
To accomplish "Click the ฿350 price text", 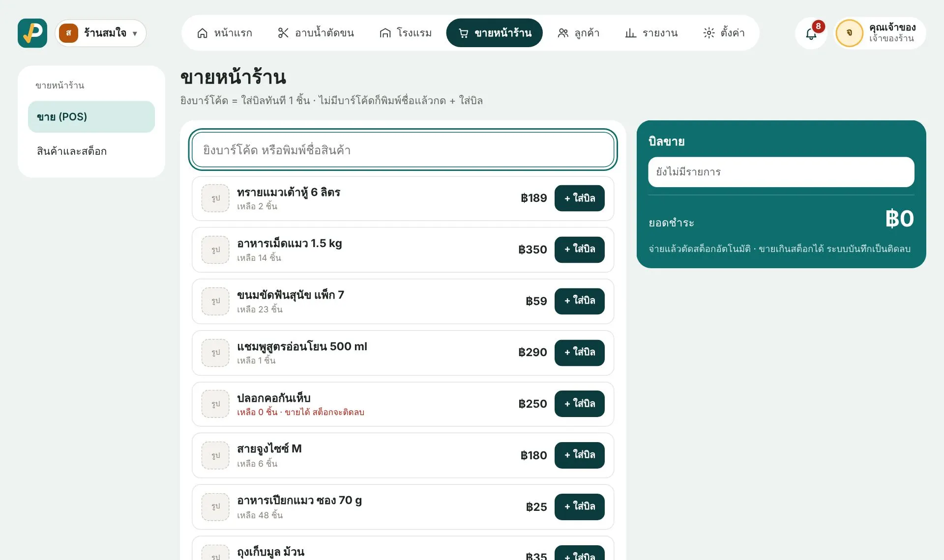I will (x=532, y=250).
